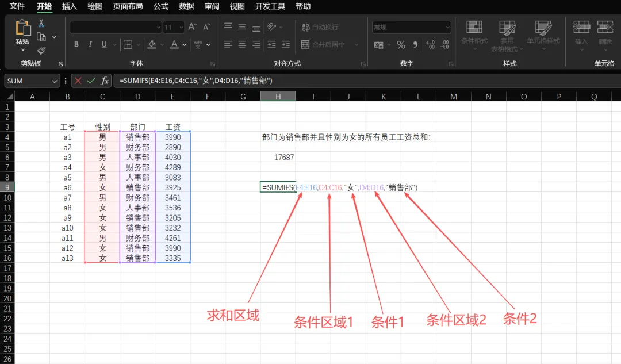Click cell showing 17687
The image size is (621, 364).
click(278, 157)
